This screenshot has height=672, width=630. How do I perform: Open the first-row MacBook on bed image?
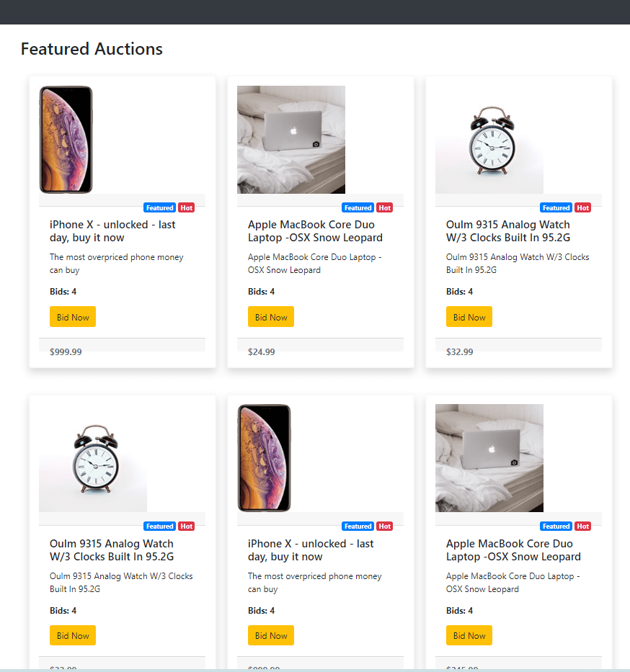(291, 140)
